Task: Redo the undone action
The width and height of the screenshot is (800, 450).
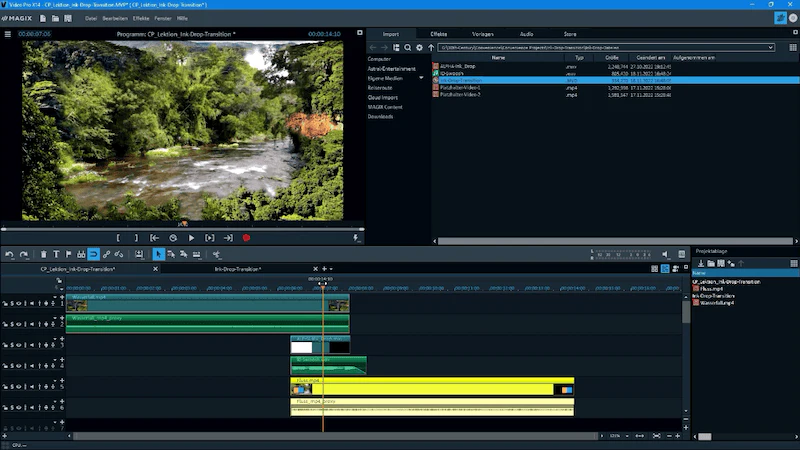Action: pos(23,254)
